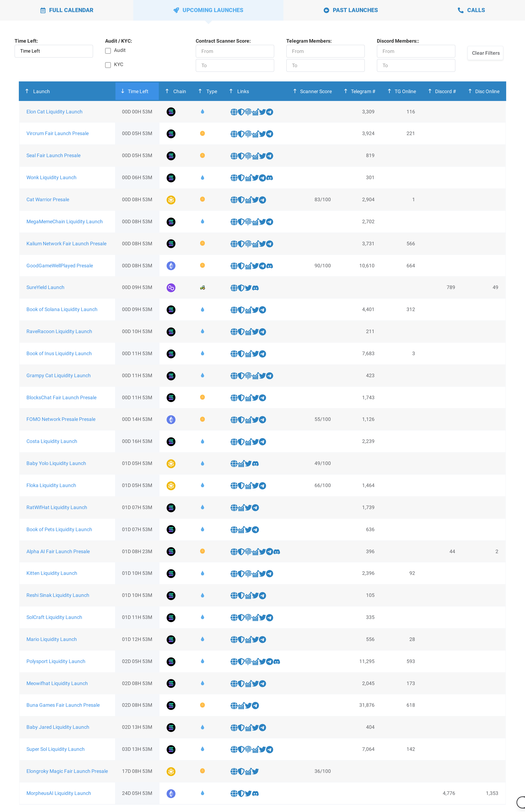Focus Telegram Members From field
Viewport: 525px width, 812px height.
(326, 51)
